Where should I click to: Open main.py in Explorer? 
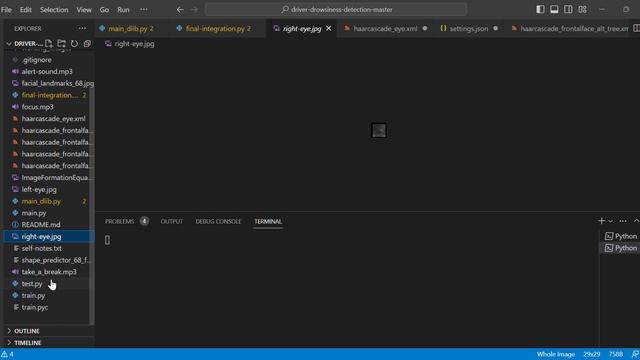click(34, 213)
